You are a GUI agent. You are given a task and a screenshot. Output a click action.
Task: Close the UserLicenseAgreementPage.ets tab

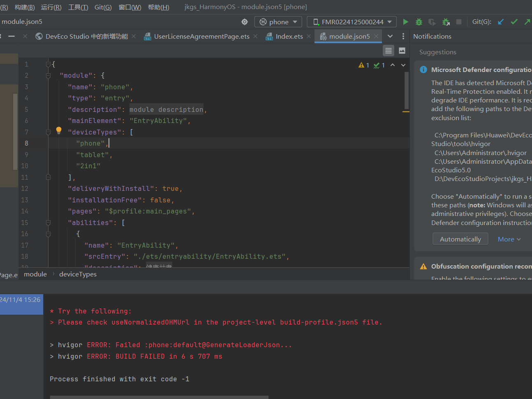[x=255, y=37]
